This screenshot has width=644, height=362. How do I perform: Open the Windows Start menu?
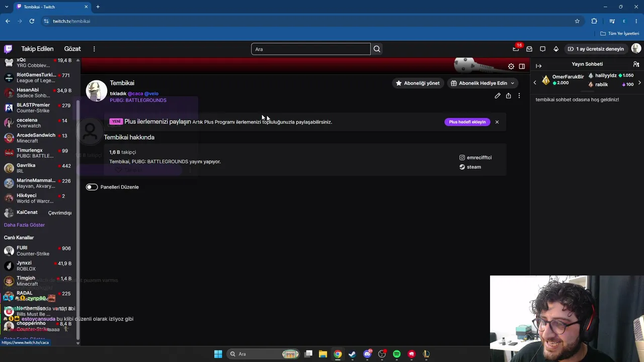(218, 354)
